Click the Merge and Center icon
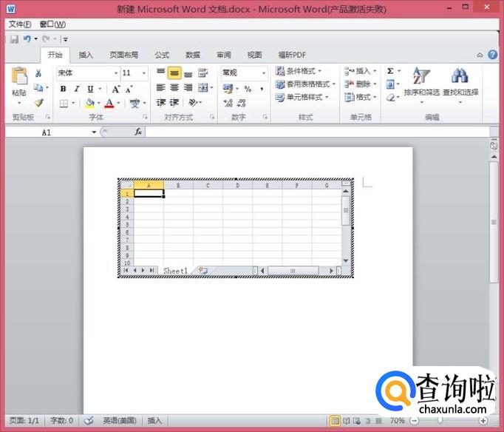This screenshot has height=432, width=504. click(x=202, y=88)
